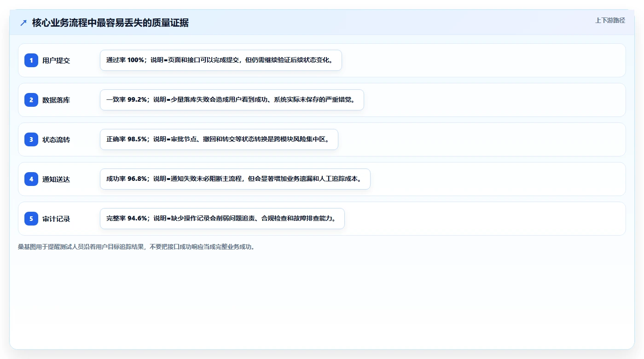This screenshot has width=644, height=359.
Task: Click the step 4 number badge
Action: pos(31,179)
